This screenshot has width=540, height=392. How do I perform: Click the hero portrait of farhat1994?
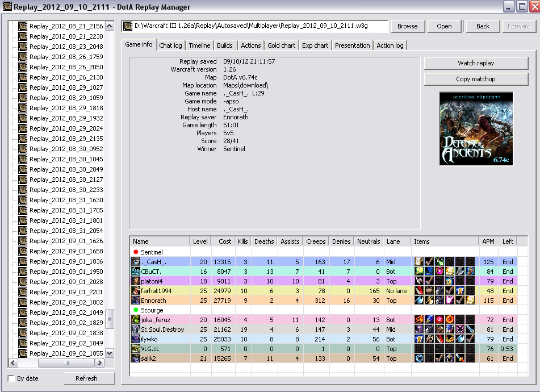click(x=136, y=291)
